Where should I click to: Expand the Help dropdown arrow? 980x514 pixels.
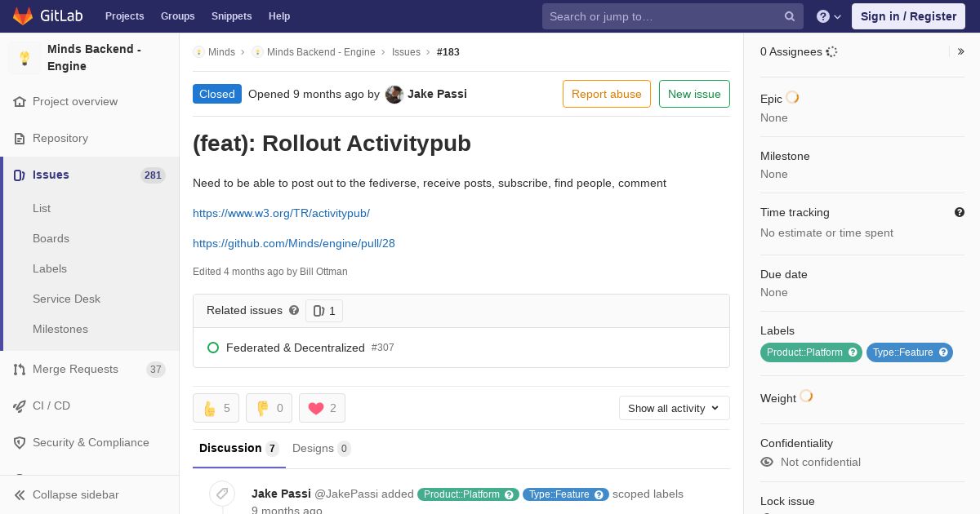coord(837,16)
